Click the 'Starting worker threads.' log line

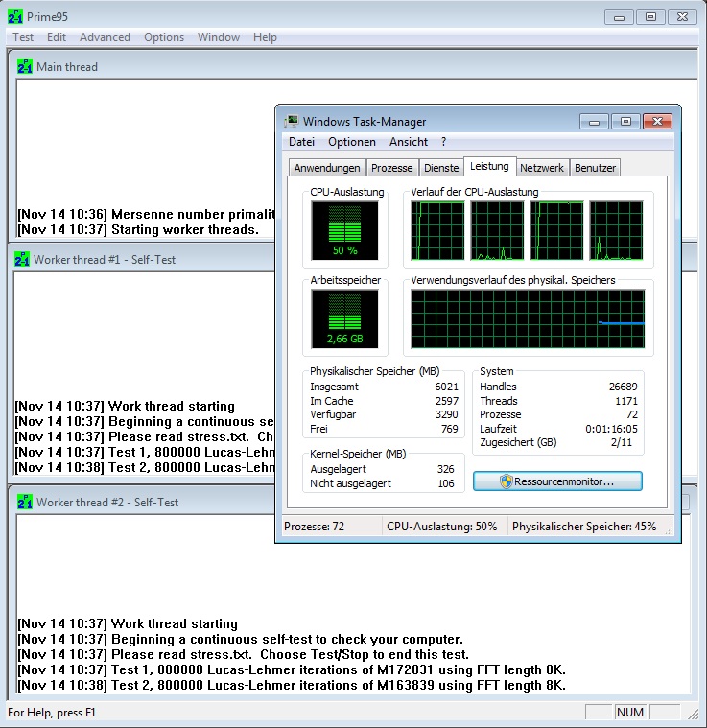pyautogui.click(x=138, y=229)
